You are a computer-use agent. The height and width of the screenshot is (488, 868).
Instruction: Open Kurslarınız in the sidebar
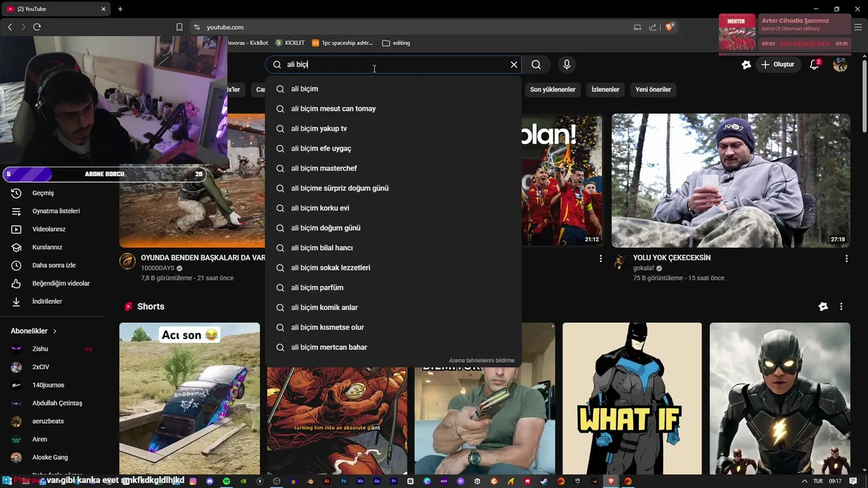pos(47,247)
